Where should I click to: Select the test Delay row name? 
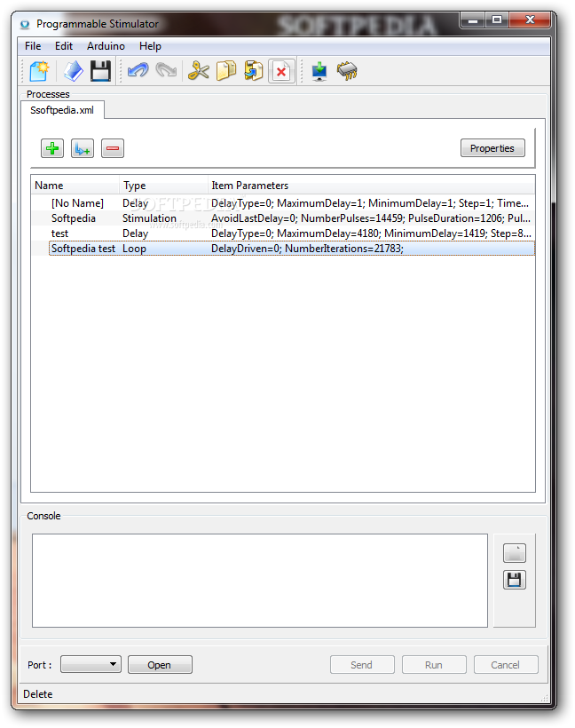pyautogui.click(x=59, y=233)
